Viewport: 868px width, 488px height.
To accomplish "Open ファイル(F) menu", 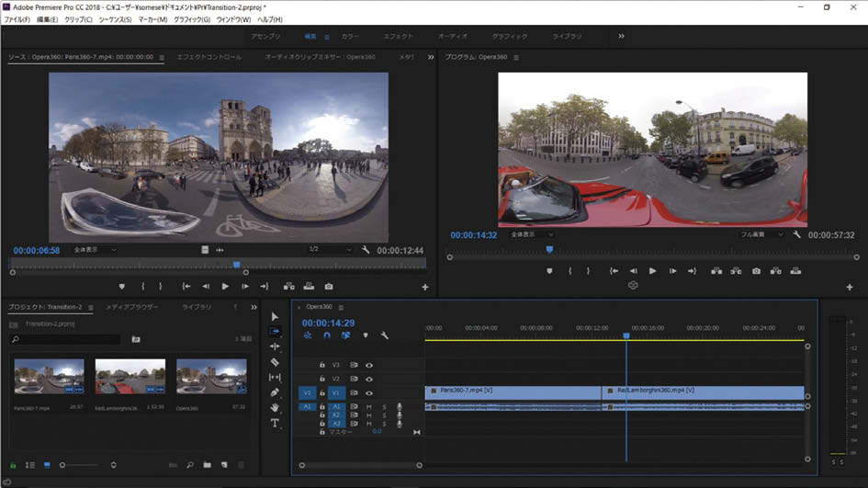I will pyautogui.click(x=17, y=19).
